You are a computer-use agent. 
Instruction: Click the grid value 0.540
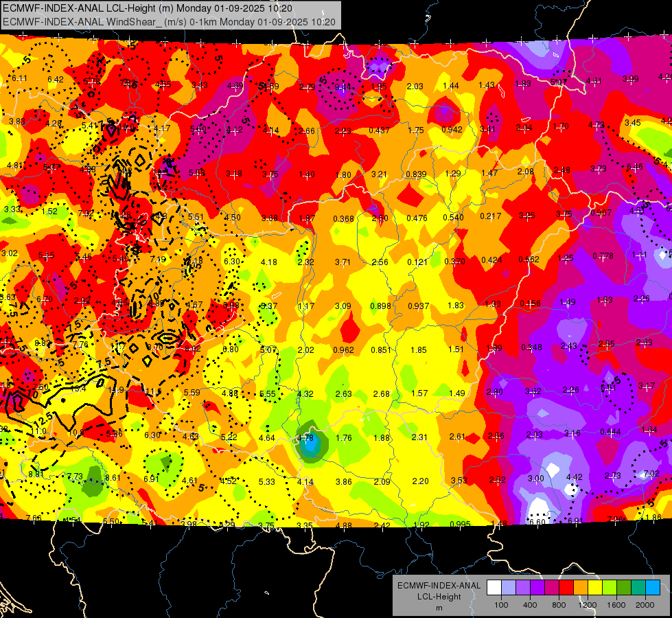pos(454,218)
